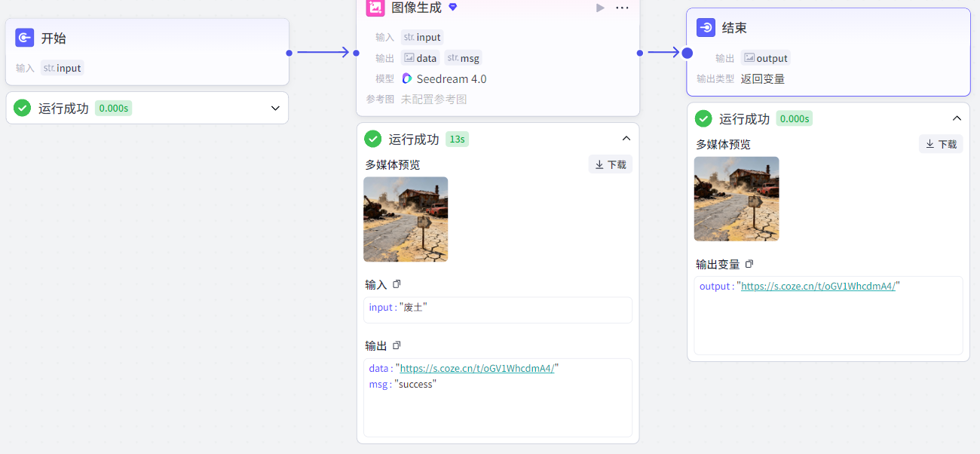980x454 pixels.
Task: Click green success check in 图像生成 result
Action: click(x=372, y=139)
